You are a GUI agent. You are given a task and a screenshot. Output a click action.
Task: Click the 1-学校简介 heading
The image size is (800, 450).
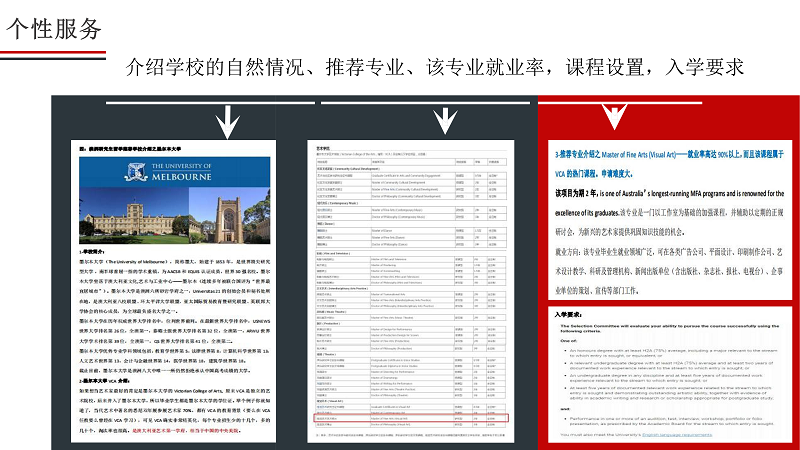[92, 252]
